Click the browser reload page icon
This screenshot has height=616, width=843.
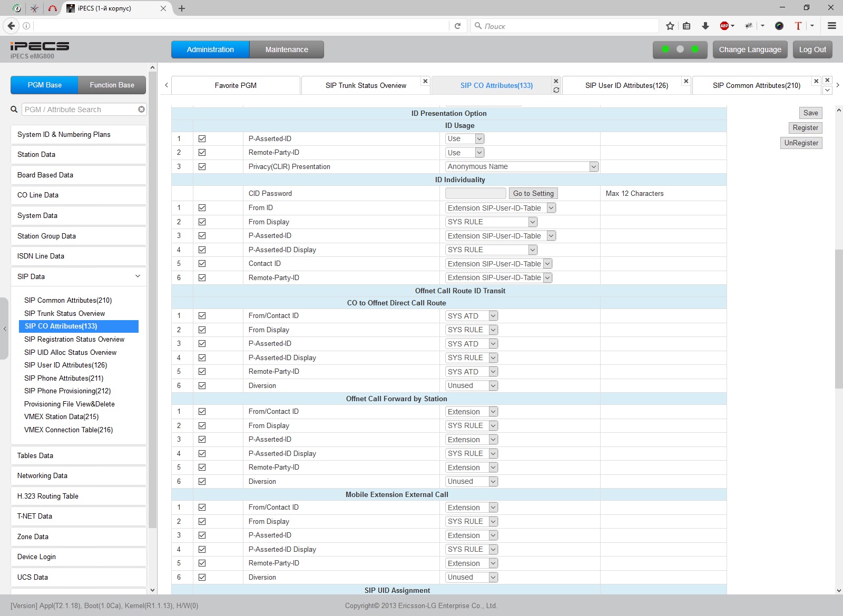click(457, 26)
